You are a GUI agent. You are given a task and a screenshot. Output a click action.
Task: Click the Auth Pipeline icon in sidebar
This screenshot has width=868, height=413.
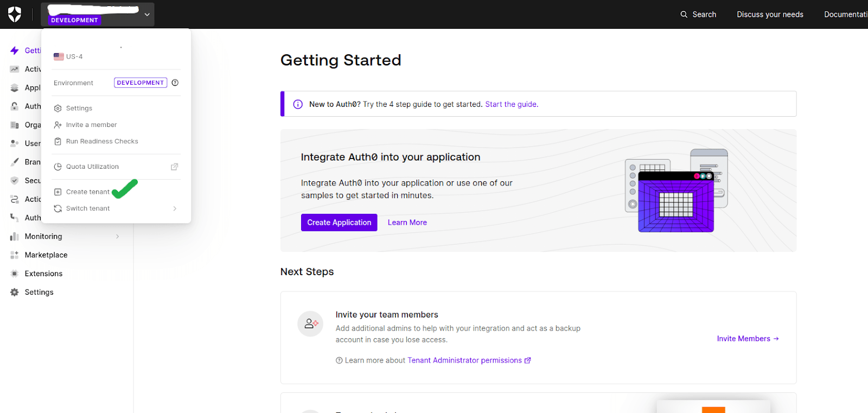[x=15, y=218]
